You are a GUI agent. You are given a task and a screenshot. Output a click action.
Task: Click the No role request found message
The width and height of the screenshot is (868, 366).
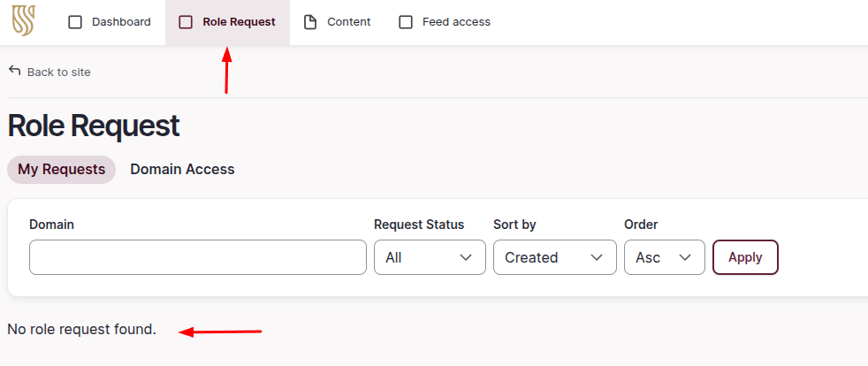(81, 330)
